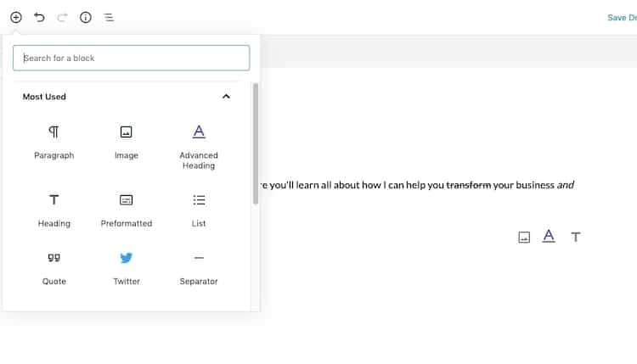This screenshot has width=637, height=364.
Task: Click the Add block plus icon
Action: (x=16, y=18)
